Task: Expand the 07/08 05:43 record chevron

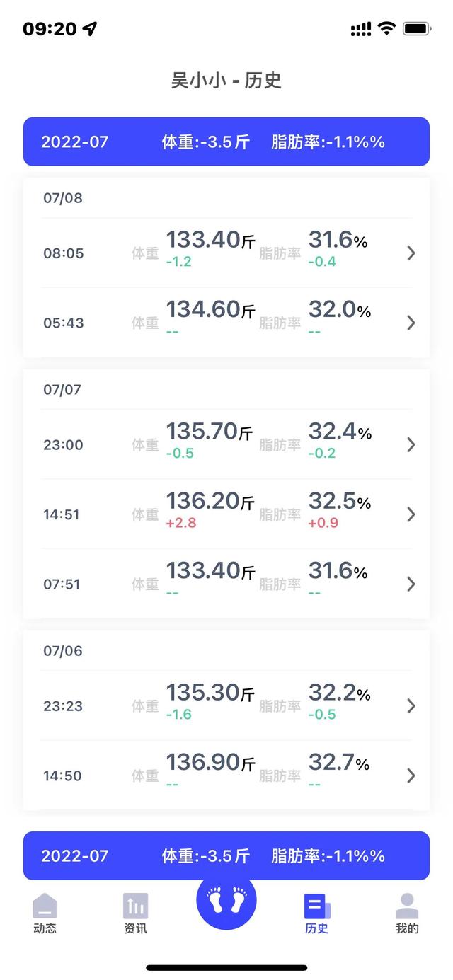Action: click(x=411, y=323)
